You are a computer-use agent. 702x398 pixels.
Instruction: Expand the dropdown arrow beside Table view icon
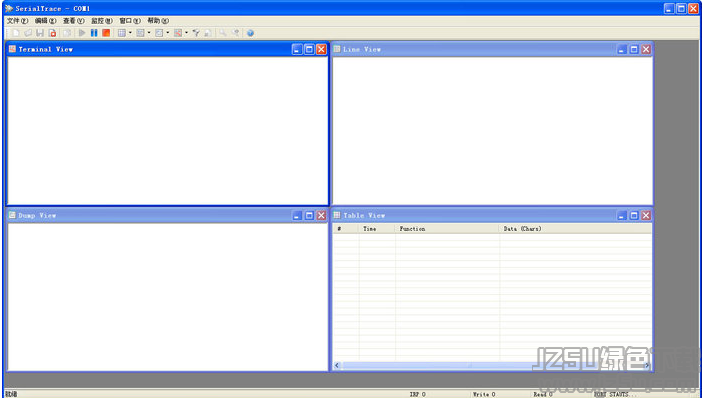tap(130, 33)
